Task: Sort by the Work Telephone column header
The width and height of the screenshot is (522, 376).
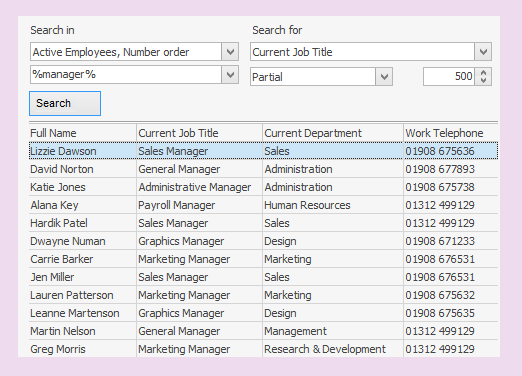Action: click(451, 133)
